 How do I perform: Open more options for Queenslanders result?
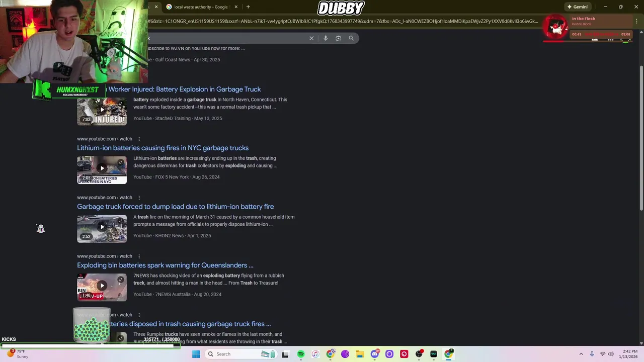tap(139, 256)
